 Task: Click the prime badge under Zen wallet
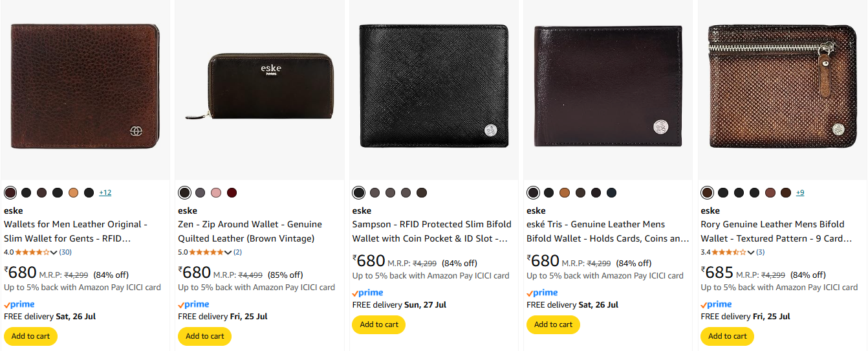[x=193, y=304]
